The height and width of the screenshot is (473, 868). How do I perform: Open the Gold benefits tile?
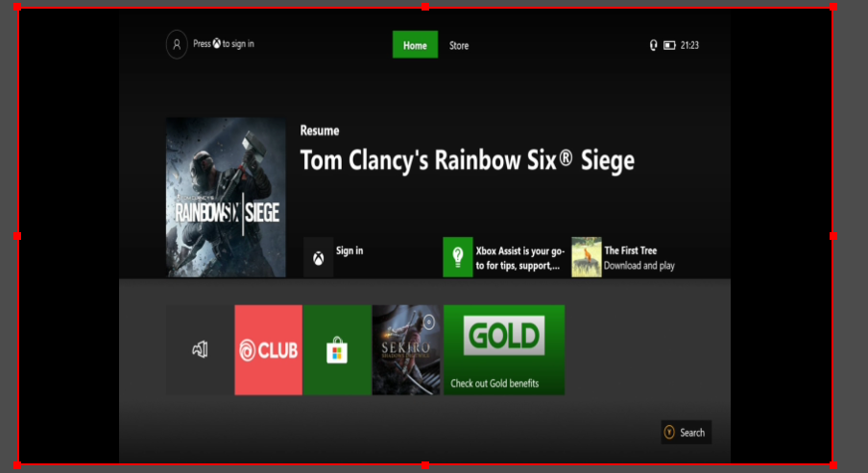[x=504, y=349]
